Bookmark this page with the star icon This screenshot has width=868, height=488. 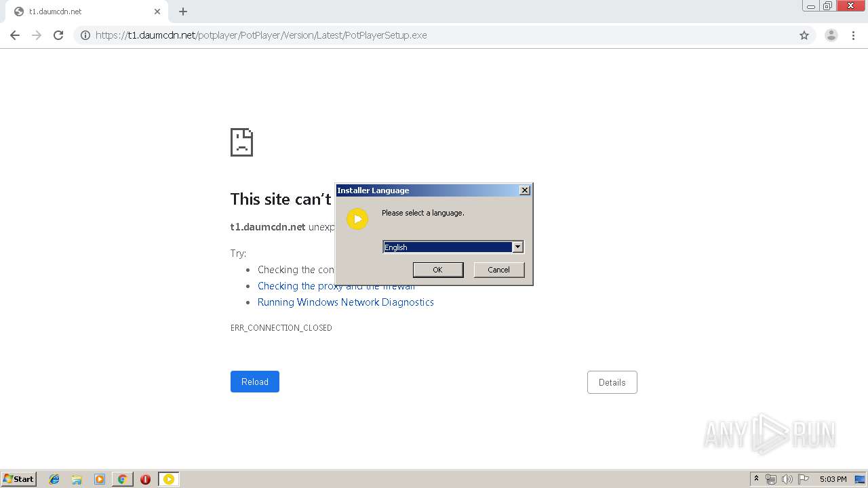pos(804,35)
